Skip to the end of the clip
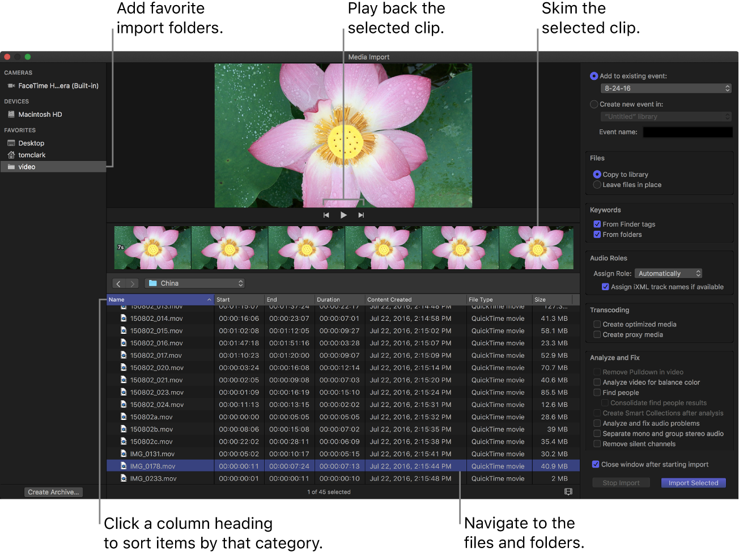Image resolution: width=739 pixels, height=560 pixels. 361,215
